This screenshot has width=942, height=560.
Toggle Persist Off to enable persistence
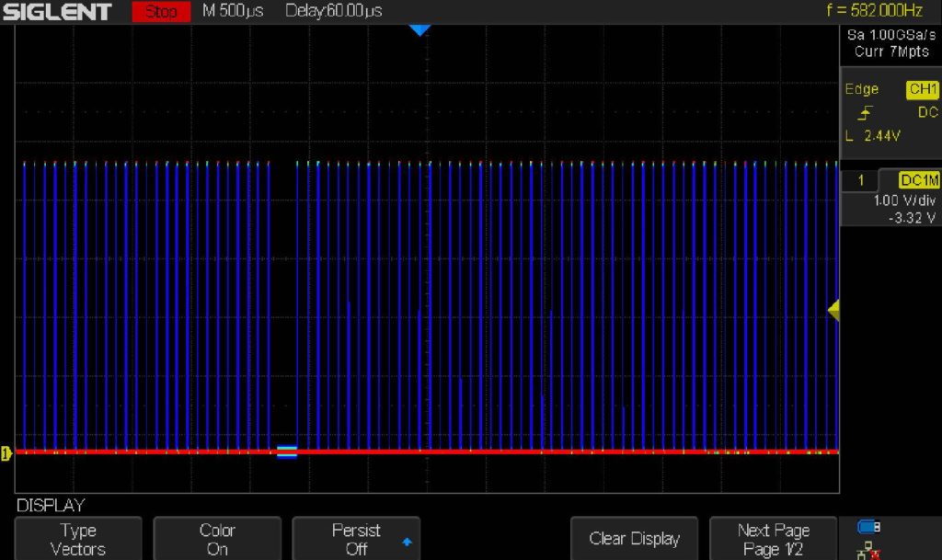pyautogui.click(x=356, y=538)
